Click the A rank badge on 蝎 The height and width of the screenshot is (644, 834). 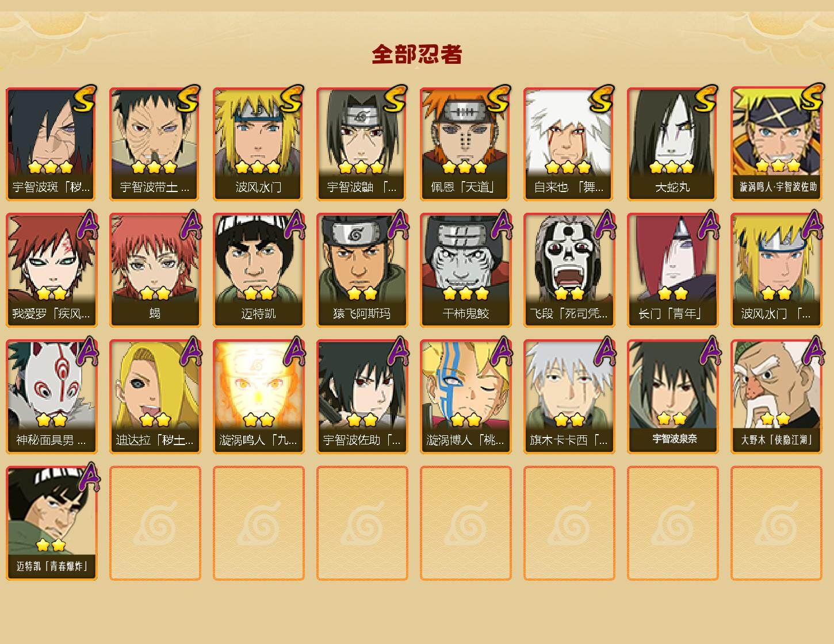pos(190,225)
